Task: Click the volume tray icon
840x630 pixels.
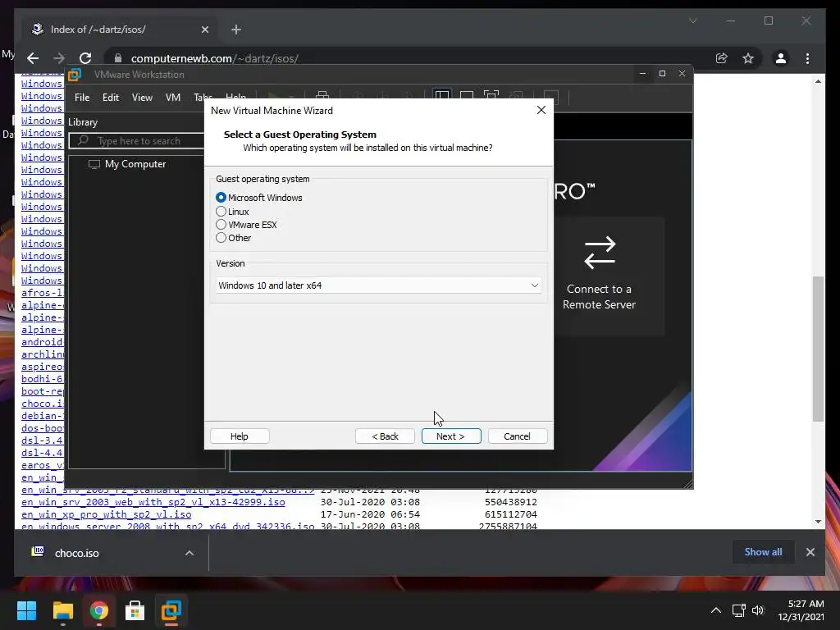Action: (x=758, y=610)
